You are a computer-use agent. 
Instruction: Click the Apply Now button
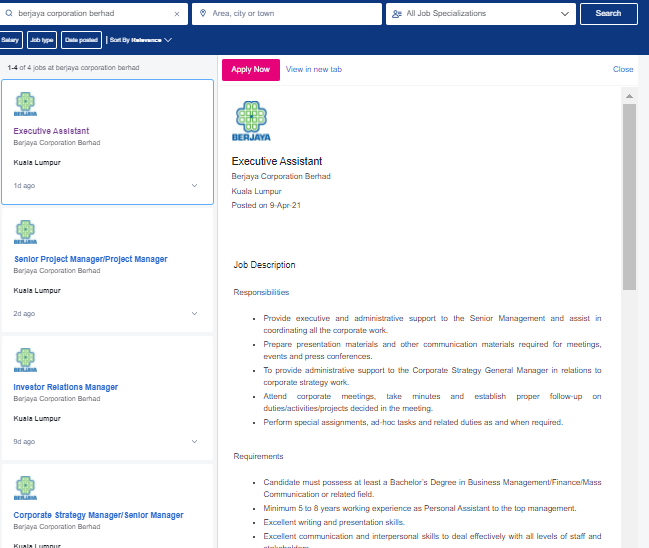pos(250,70)
